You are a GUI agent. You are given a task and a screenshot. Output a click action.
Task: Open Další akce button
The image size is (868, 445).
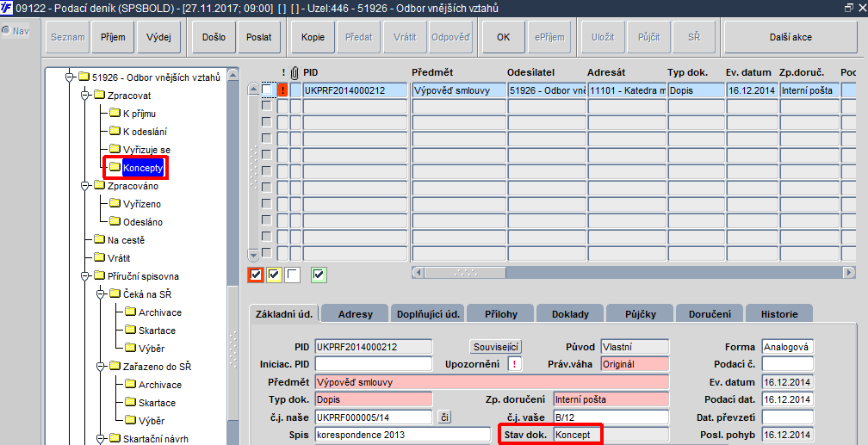pos(790,37)
